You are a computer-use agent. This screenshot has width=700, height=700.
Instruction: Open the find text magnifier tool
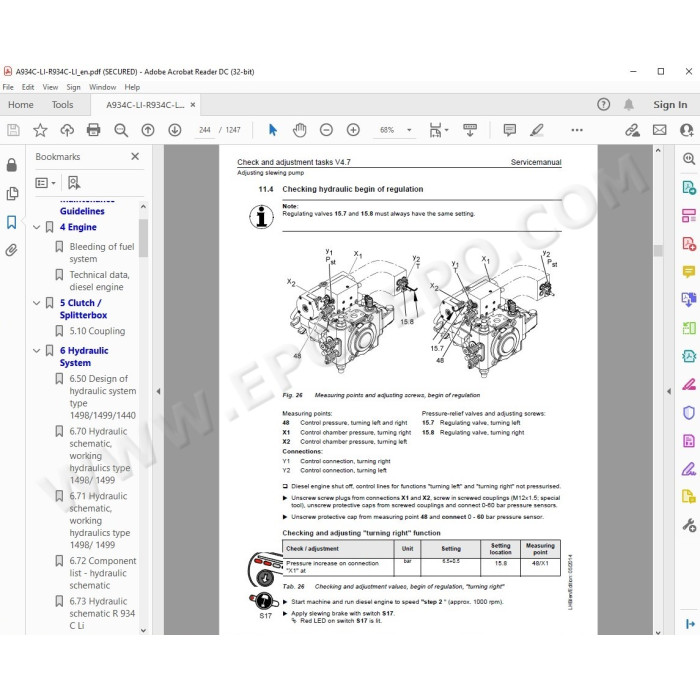tap(121, 130)
